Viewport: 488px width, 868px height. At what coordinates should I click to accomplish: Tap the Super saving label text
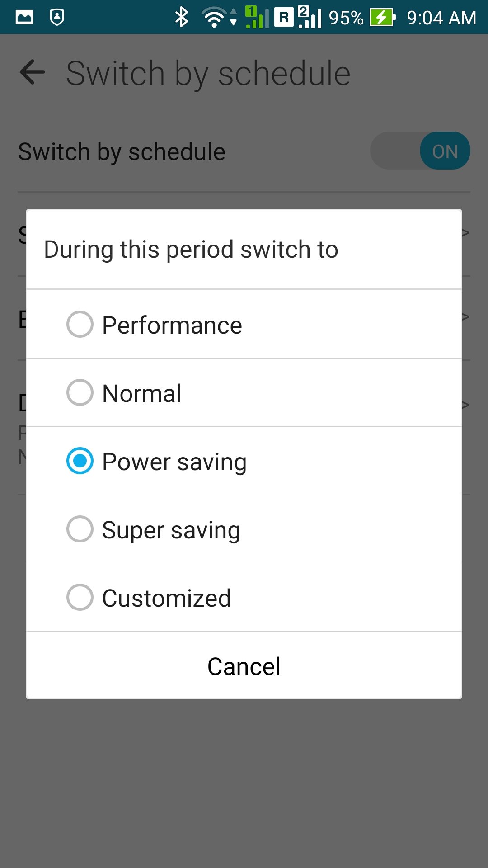171,530
